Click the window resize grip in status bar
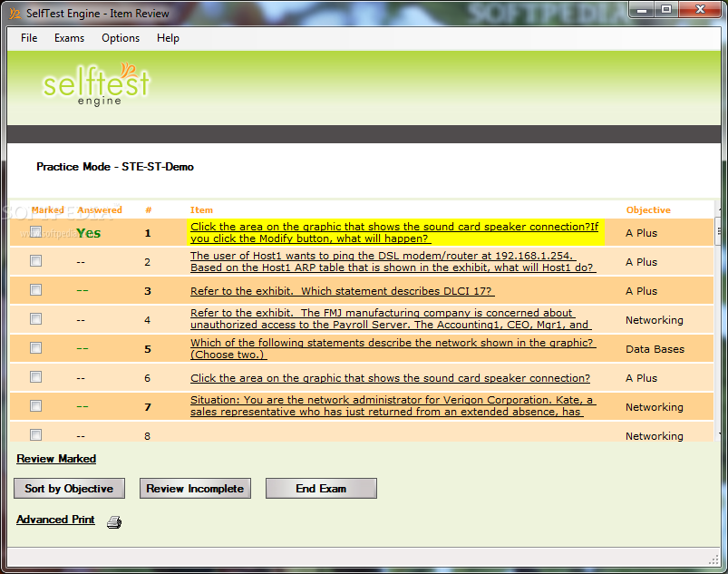 tap(714, 560)
